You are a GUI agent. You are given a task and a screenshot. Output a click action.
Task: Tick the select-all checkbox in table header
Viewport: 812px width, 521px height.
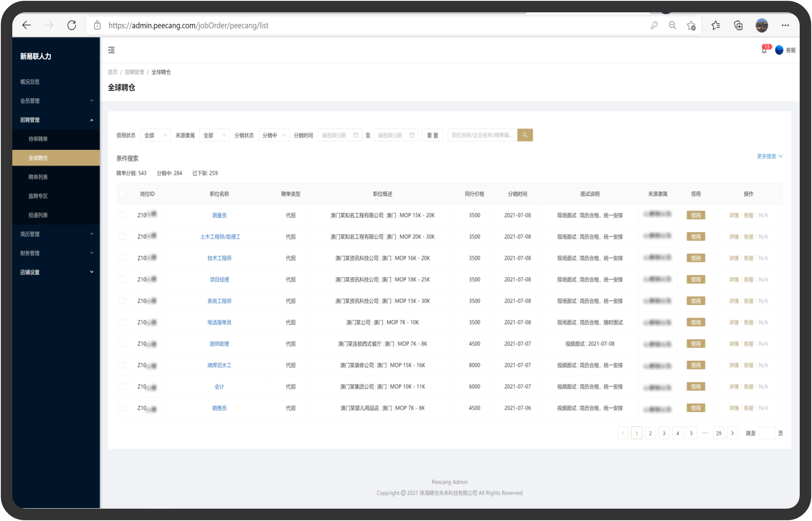[x=122, y=194]
